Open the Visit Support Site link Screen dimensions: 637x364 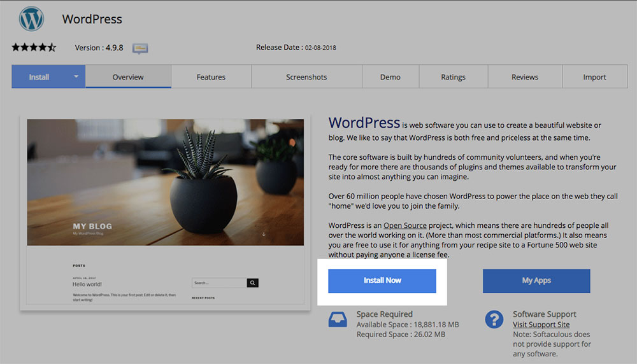pos(541,325)
